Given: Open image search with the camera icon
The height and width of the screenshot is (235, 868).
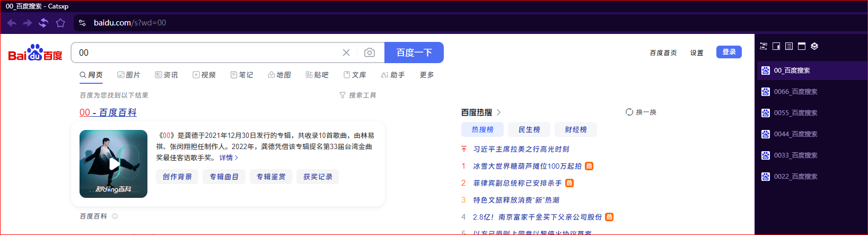Looking at the screenshot, I should [370, 53].
